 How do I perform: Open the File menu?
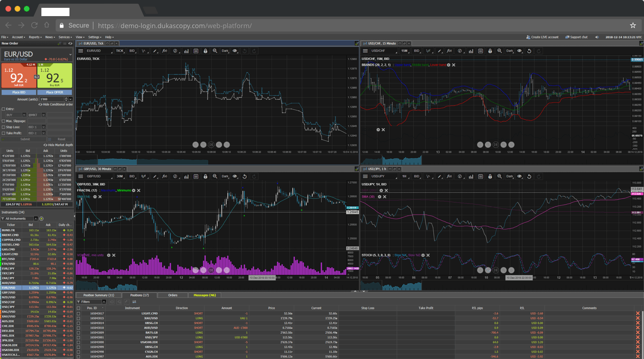[x=5, y=37]
